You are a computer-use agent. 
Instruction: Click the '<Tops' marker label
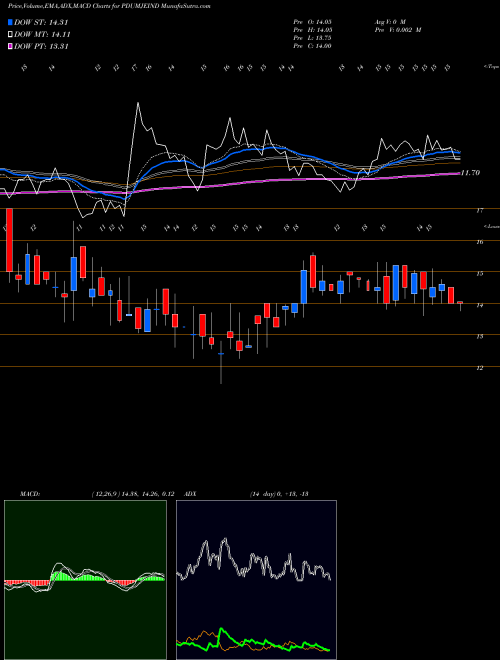coord(491,67)
